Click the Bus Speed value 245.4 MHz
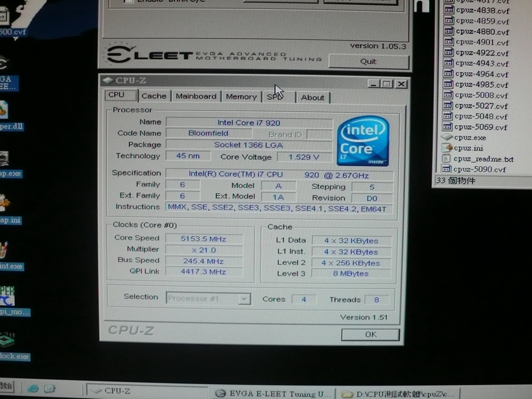The width and height of the screenshot is (532, 399). click(x=204, y=261)
